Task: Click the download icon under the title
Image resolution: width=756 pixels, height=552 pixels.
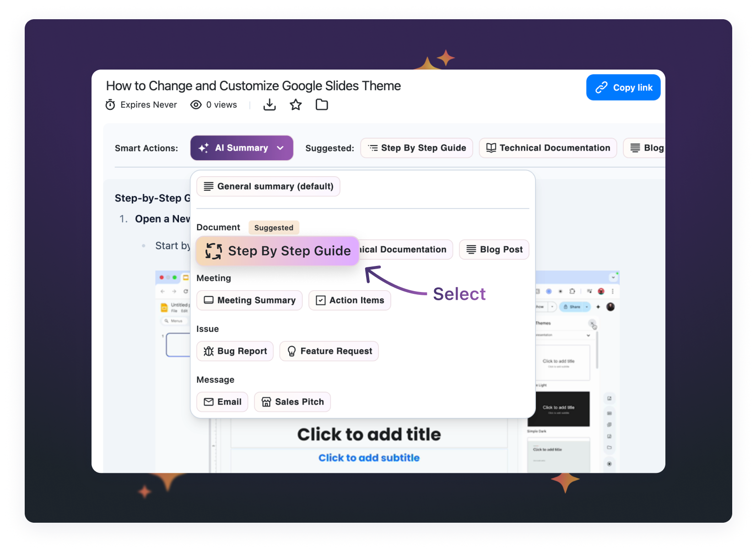Action: point(270,105)
